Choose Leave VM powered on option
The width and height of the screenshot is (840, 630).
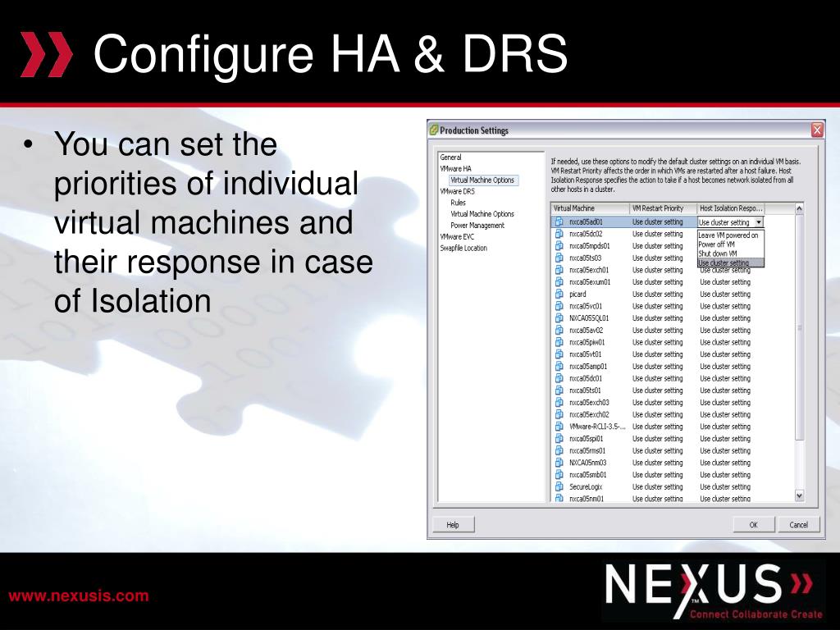coord(730,235)
